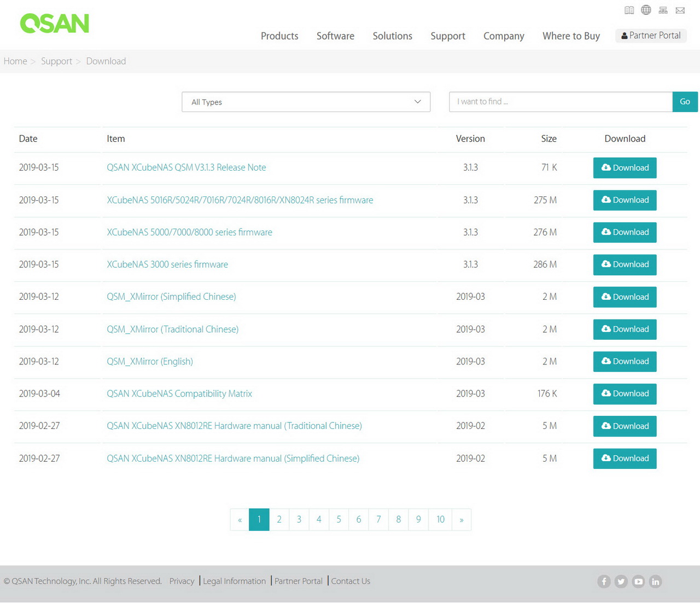Go to pagination page 6
700x604 pixels.
click(x=359, y=520)
